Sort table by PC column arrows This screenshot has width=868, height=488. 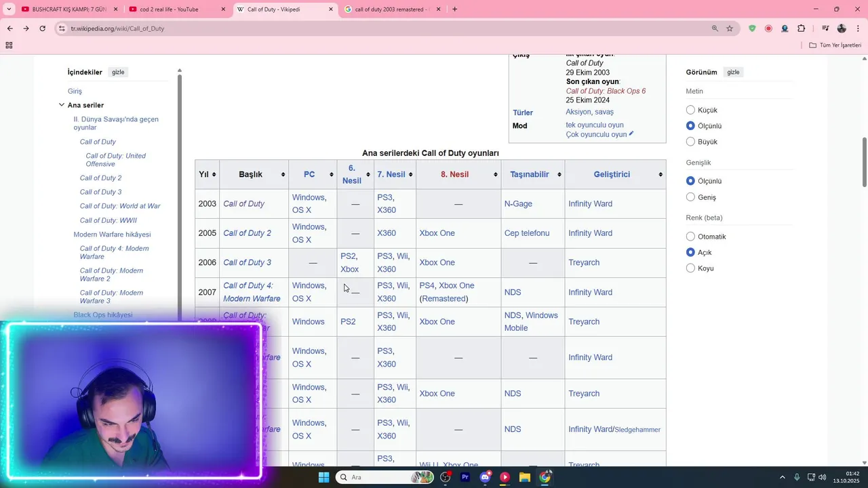point(332,175)
